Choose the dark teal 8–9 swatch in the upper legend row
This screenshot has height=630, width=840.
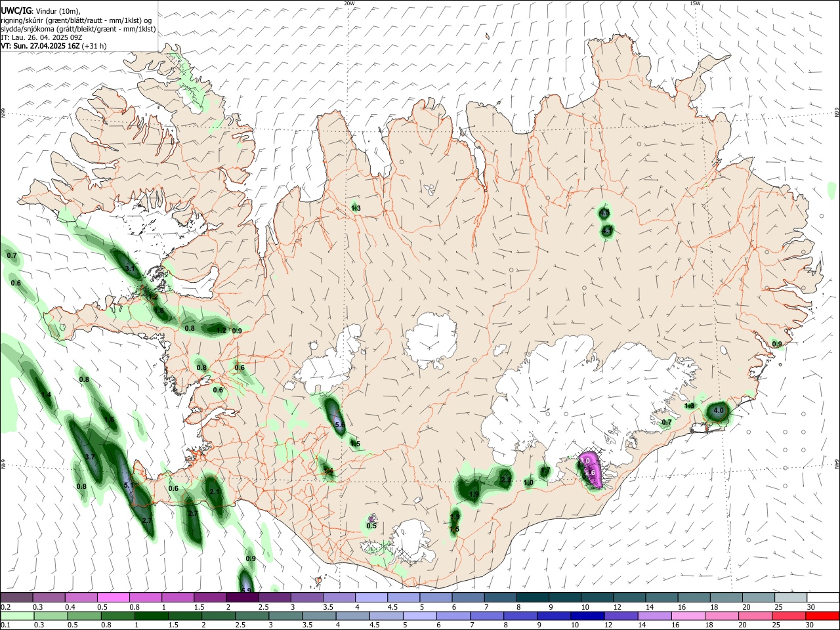coord(533,598)
